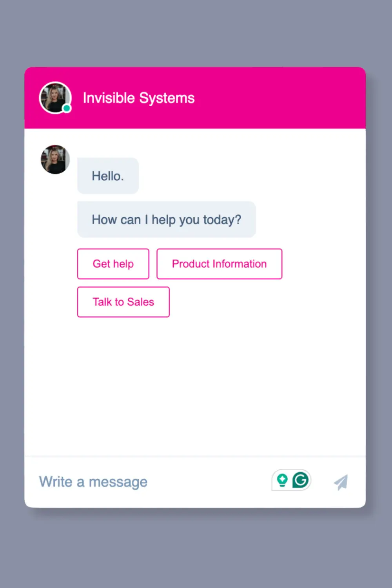This screenshot has width=392, height=588.
Task: Click the paper plane send icon
Action: point(341,482)
